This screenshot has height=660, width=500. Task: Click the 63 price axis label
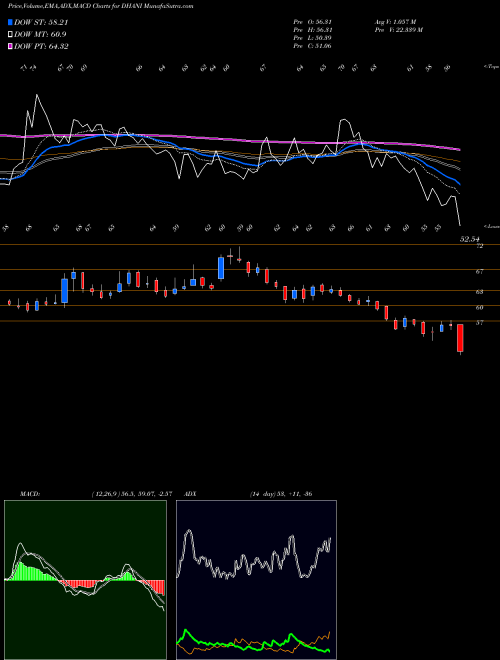pyautogui.click(x=479, y=292)
